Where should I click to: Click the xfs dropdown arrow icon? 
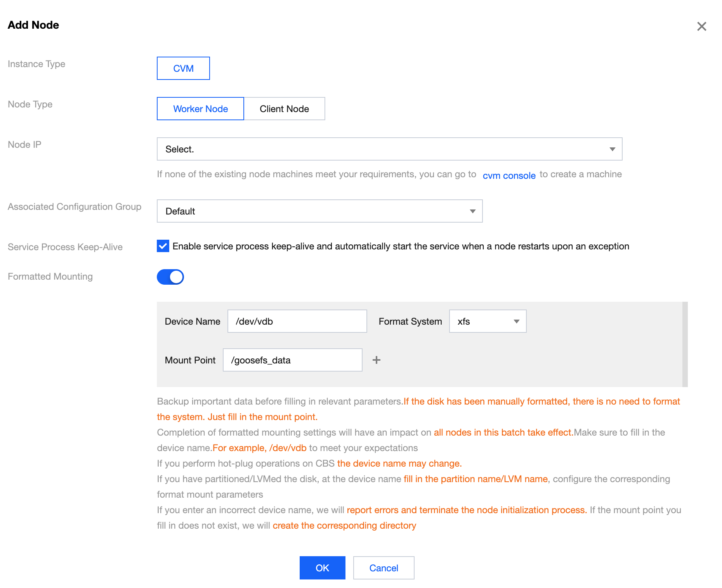pos(516,321)
